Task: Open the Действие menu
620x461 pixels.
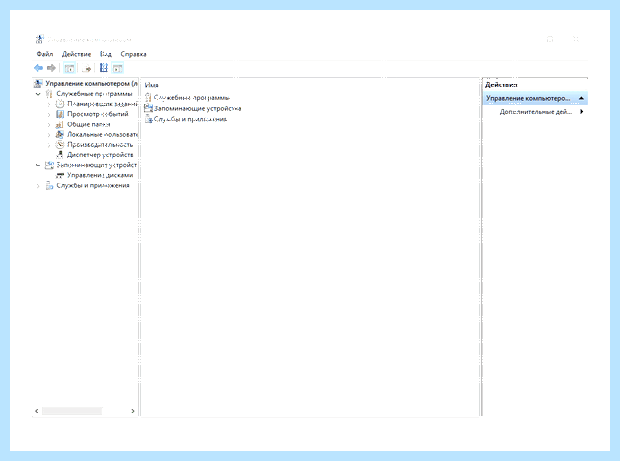Action: [76, 54]
